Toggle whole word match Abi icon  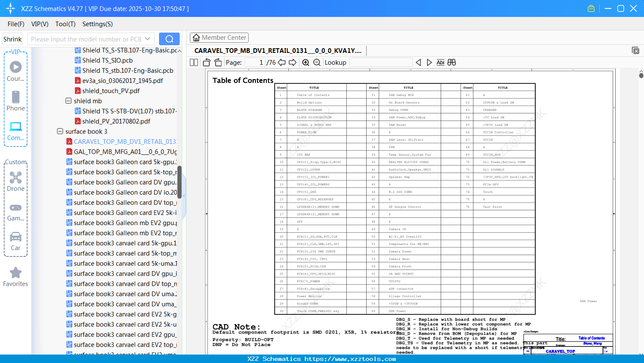(x=440, y=62)
